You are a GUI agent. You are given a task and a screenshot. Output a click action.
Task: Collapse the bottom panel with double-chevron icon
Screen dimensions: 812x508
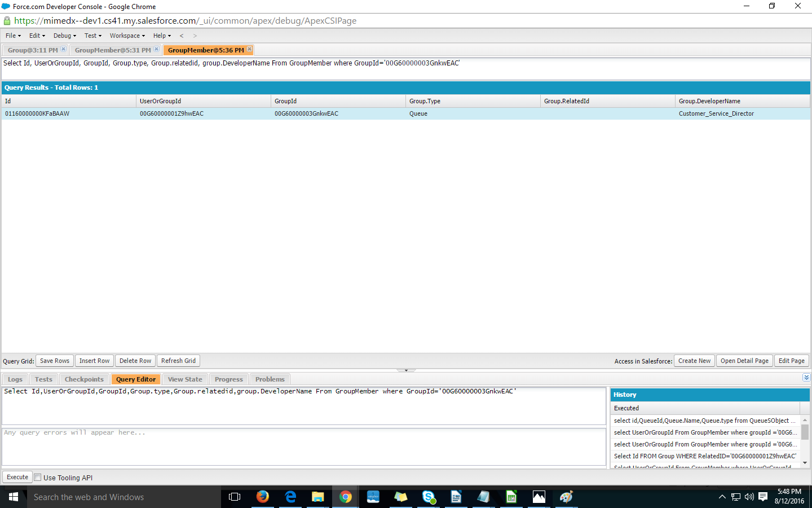coord(806,378)
